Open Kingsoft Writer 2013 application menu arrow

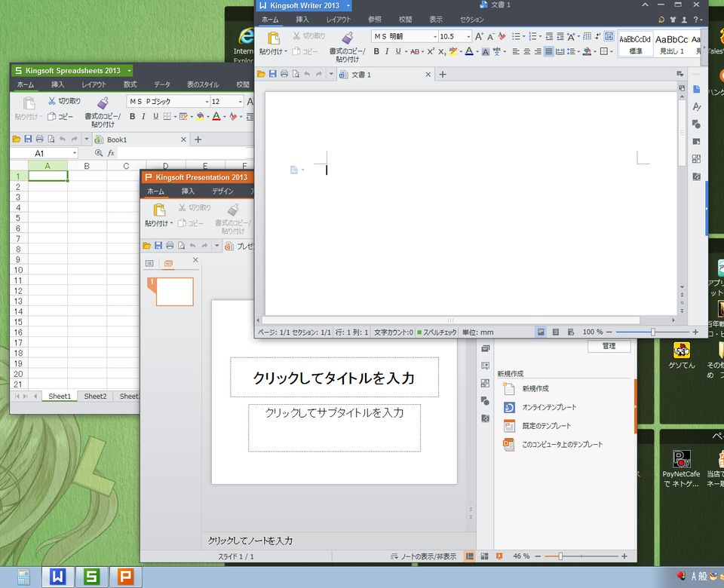click(348, 5)
